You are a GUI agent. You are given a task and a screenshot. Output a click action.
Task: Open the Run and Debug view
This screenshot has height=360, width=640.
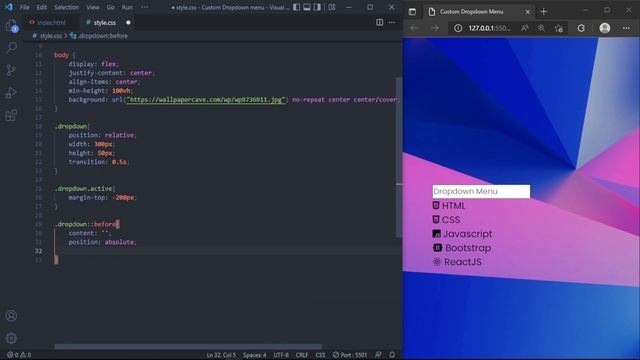[11, 93]
